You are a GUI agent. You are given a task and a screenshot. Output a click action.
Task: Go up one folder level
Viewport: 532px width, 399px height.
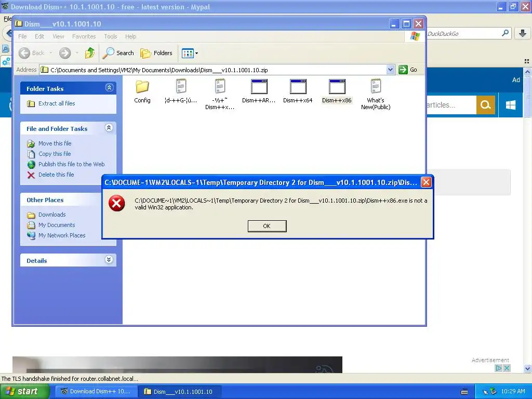click(90, 53)
